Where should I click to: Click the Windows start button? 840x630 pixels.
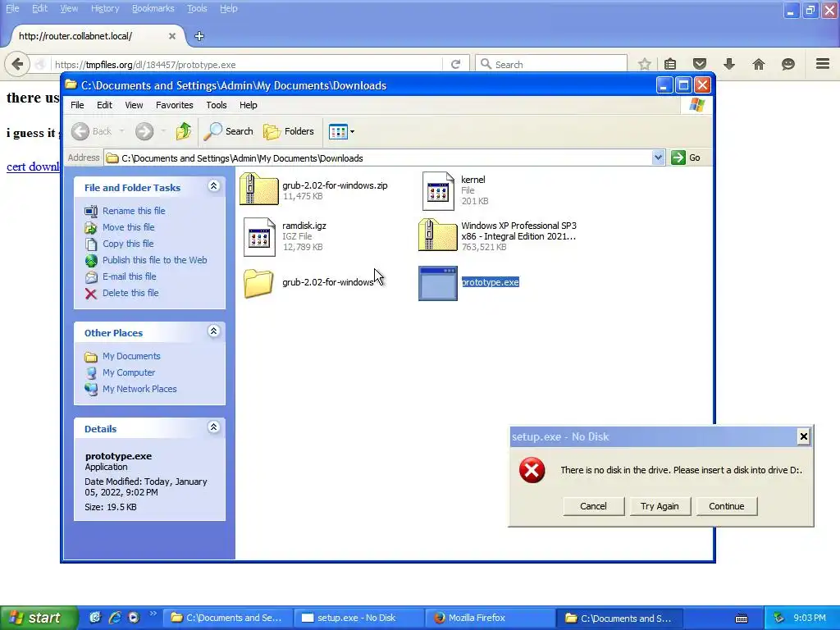39,618
